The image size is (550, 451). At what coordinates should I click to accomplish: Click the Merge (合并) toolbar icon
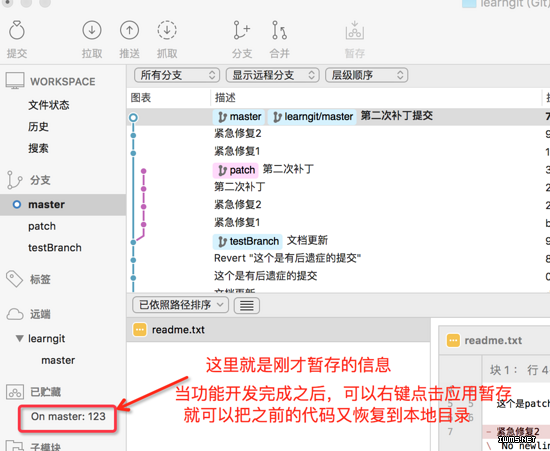tap(279, 30)
